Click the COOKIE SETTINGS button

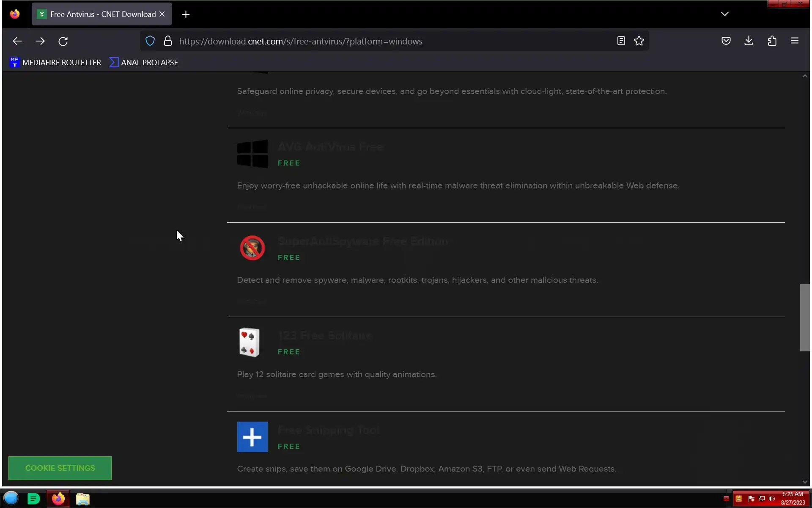point(60,468)
